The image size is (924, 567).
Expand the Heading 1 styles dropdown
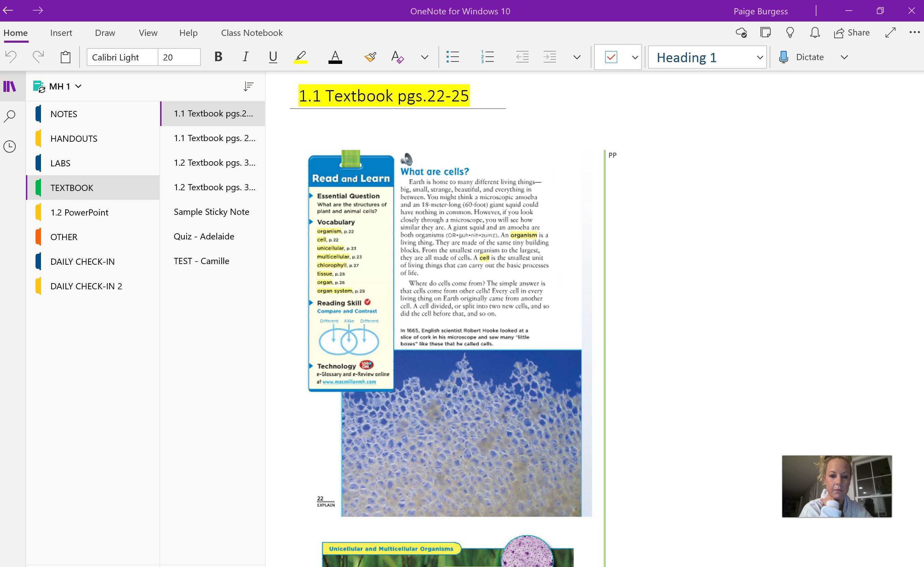pos(760,57)
